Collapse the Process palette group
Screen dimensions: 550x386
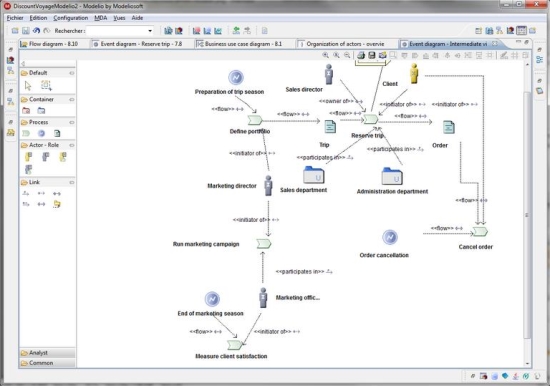pos(72,122)
